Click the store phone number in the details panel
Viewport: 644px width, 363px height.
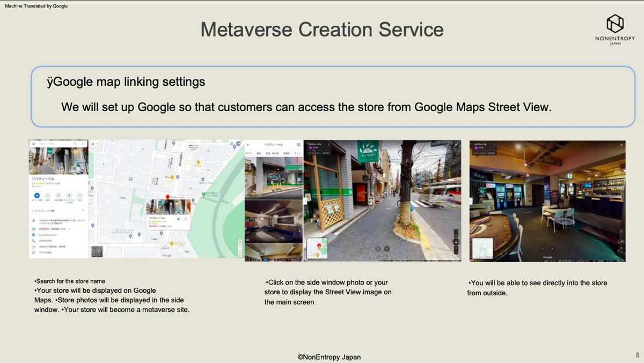pyautogui.click(x=45, y=241)
